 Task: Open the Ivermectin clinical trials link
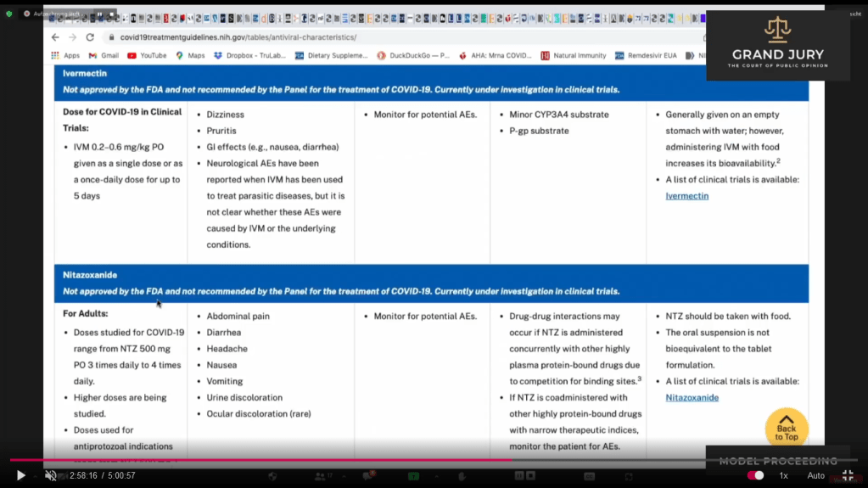(x=686, y=196)
